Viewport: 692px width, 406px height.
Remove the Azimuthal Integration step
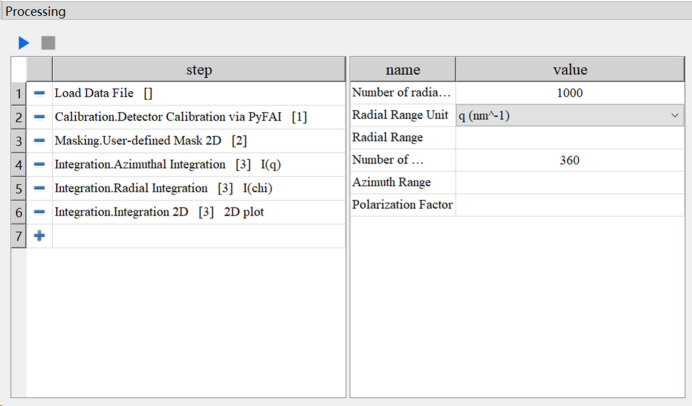click(x=39, y=165)
